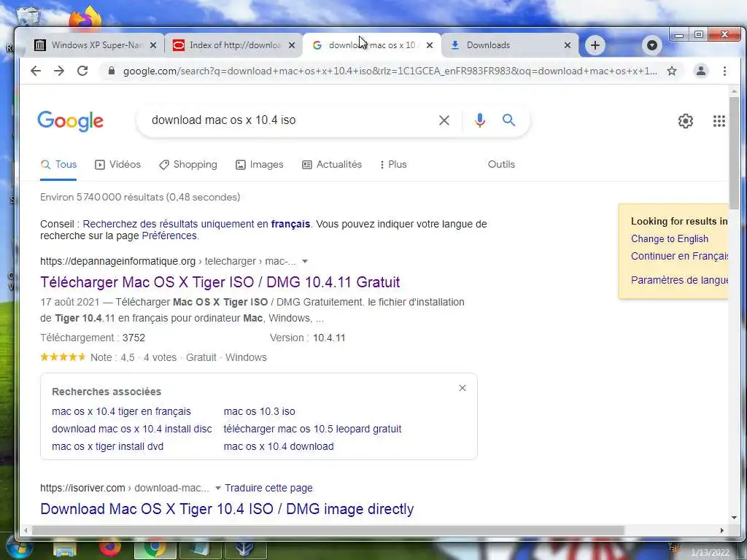Open the Outils search tools
747x560 pixels.
pos(501,164)
